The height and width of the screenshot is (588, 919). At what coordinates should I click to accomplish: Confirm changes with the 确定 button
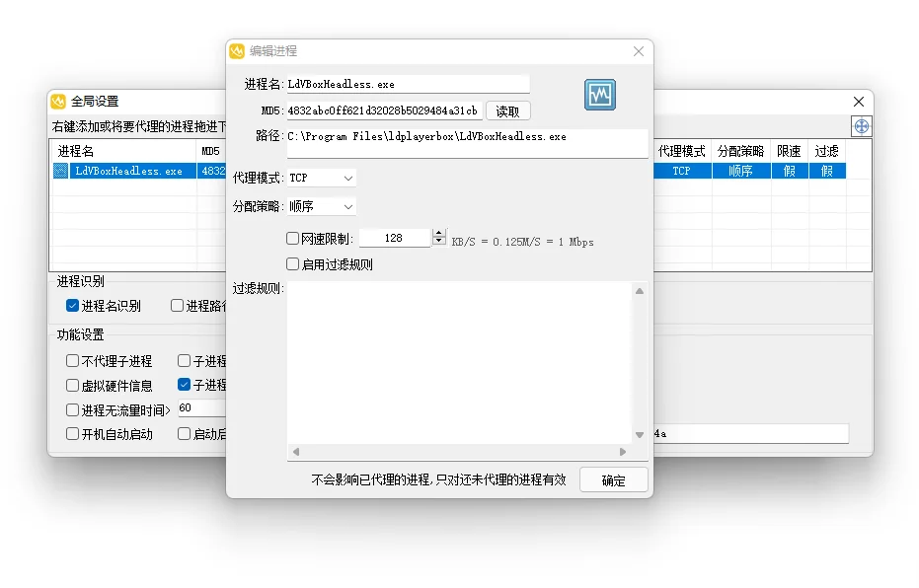pyautogui.click(x=613, y=479)
